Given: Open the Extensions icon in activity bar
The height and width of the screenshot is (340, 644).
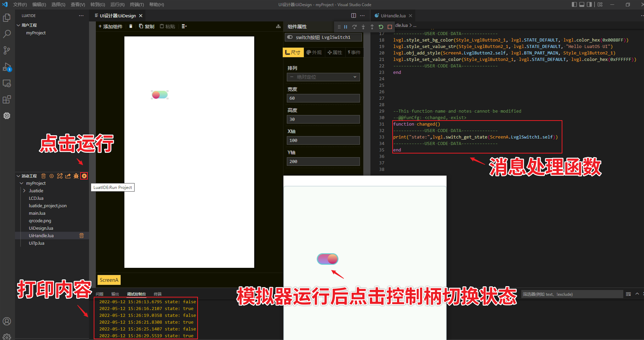Looking at the screenshot, I should [7, 99].
